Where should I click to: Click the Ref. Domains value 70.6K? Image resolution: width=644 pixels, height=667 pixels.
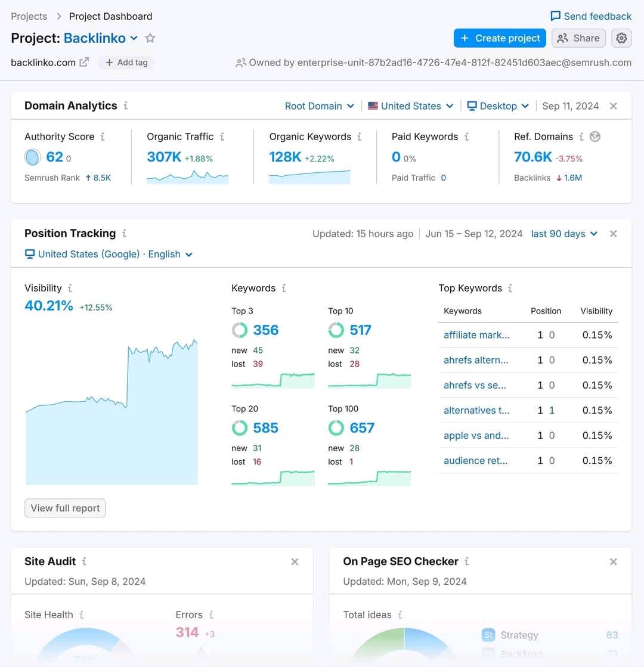point(533,157)
